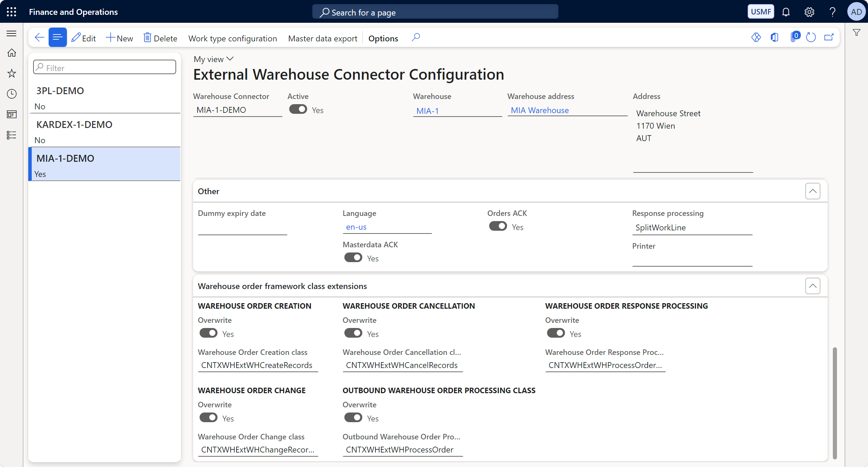This screenshot has width=868, height=467.
Task: Toggle the Masterdata ACK switch
Action: tap(353, 258)
